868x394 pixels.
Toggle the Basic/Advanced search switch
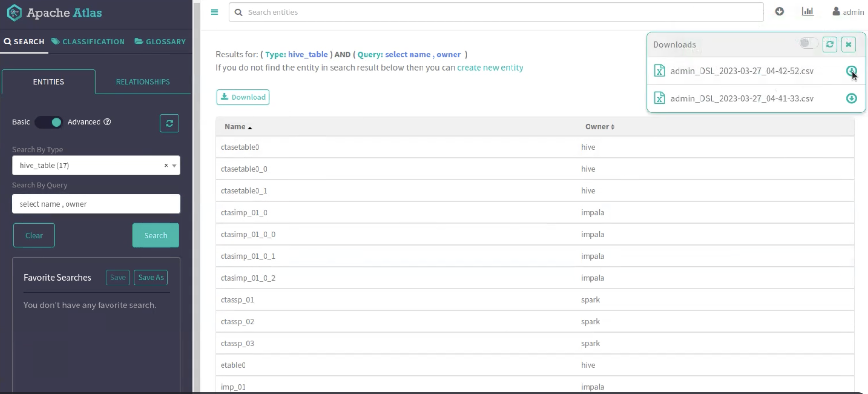(49, 122)
